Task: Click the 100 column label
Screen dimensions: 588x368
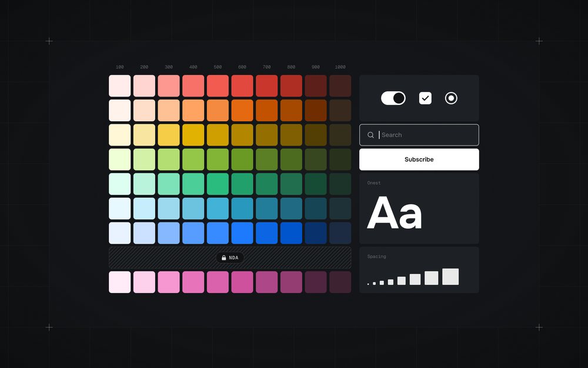Action: click(119, 67)
